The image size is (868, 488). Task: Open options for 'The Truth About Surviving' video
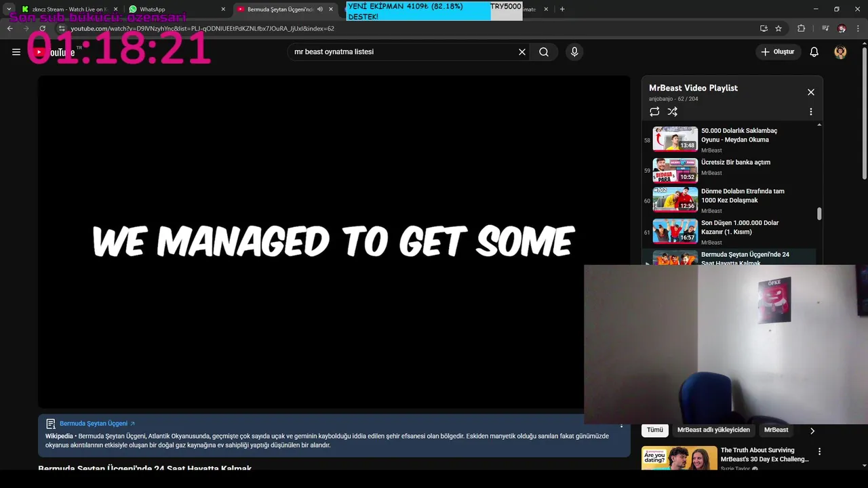(x=819, y=451)
